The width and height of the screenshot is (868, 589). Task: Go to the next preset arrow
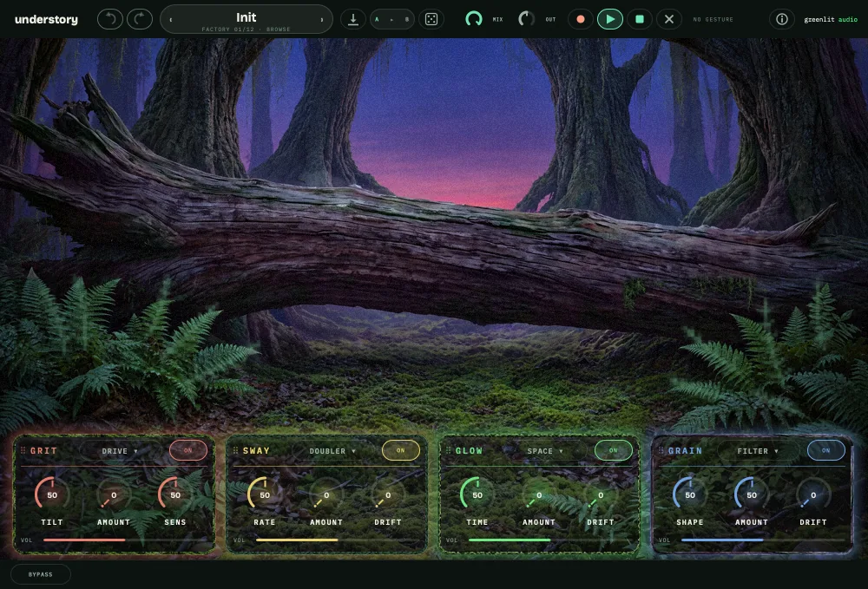pos(322,19)
